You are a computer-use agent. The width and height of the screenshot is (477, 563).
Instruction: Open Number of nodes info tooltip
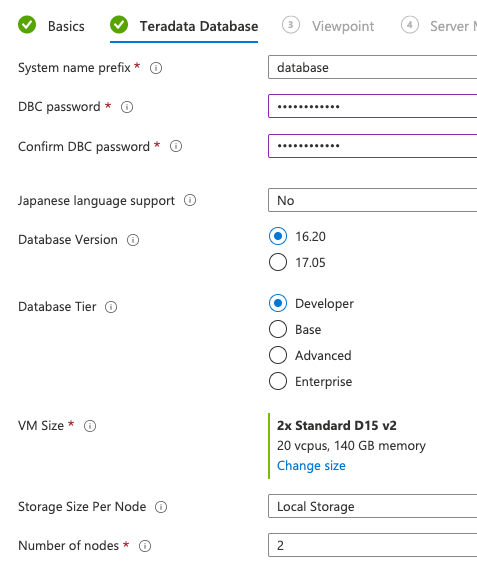pos(145,546)
